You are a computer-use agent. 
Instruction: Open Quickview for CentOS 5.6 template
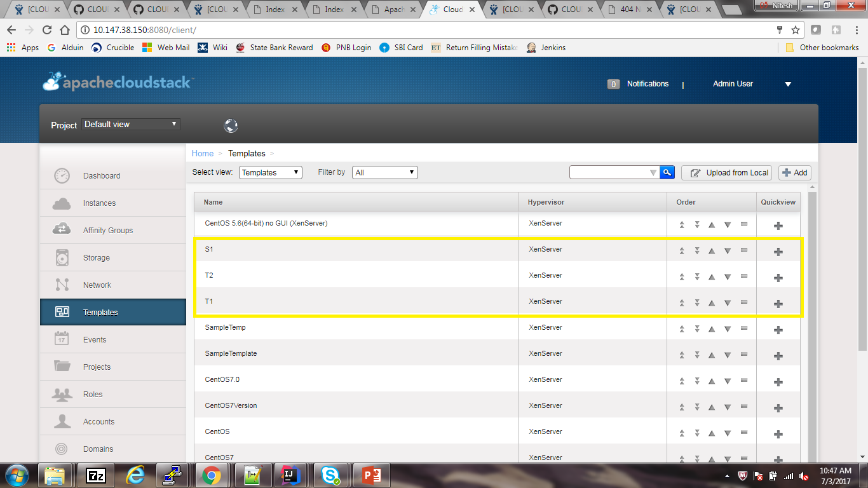tap(778, 226)
